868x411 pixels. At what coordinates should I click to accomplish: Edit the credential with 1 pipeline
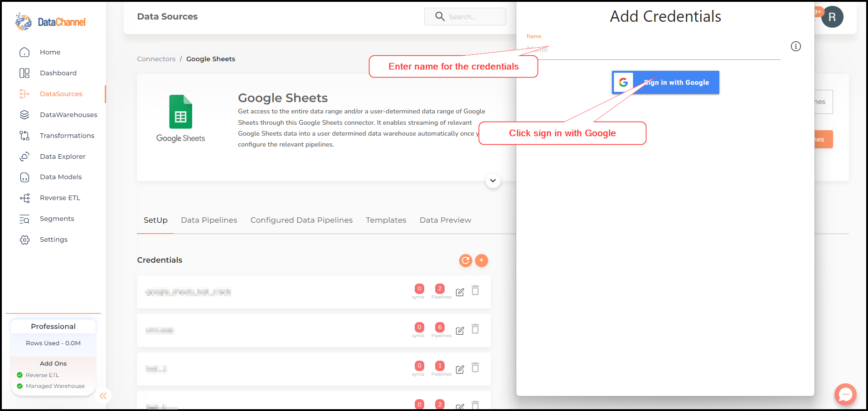click(460, 369)
